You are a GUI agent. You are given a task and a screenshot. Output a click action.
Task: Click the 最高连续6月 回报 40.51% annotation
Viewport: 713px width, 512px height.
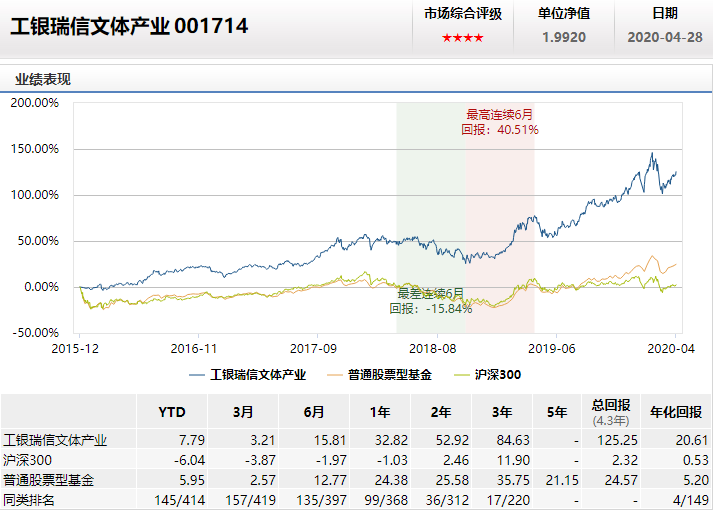(500, 122)
